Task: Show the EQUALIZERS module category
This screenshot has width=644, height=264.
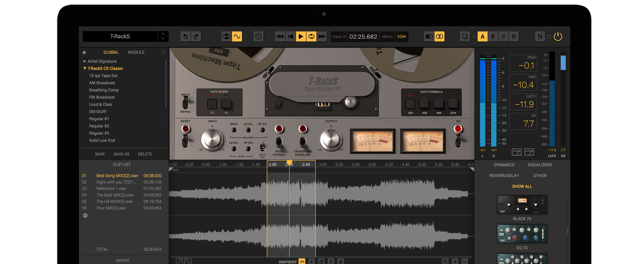Action: pyautogui.click(x=540, y=165)
